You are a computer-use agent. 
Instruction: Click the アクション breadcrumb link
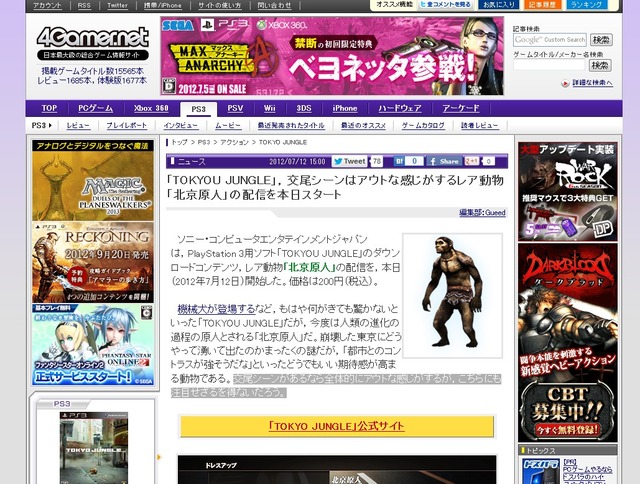pos(234,142)
